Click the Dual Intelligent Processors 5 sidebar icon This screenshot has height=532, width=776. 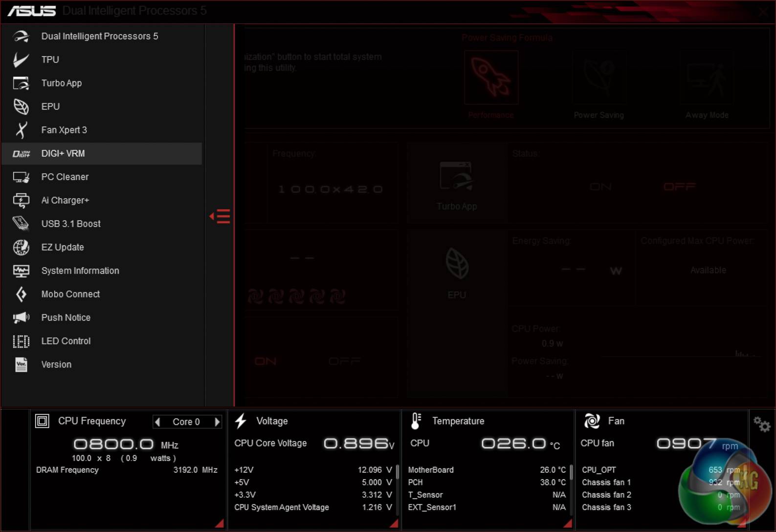pyautogui.click(x=21, y=36)
